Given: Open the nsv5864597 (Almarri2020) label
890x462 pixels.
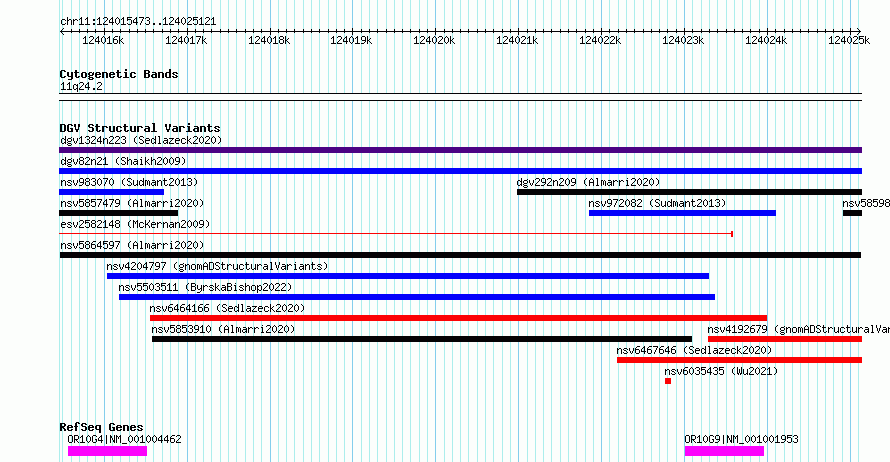Looking at the screenshot, I should [132, 245].
